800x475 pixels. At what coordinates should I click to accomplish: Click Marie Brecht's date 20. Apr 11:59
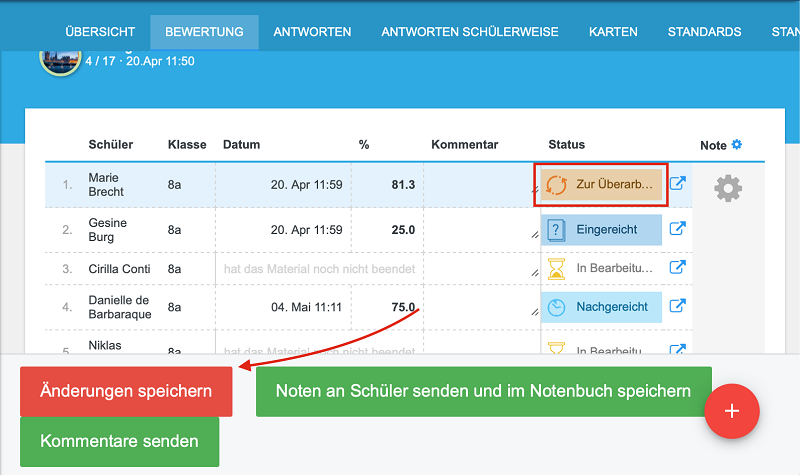coord(306,185)
